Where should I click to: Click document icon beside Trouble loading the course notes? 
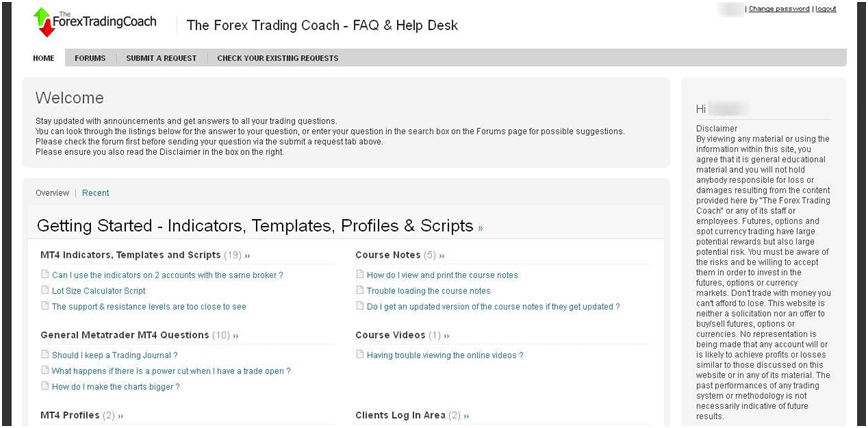(360, 291)
